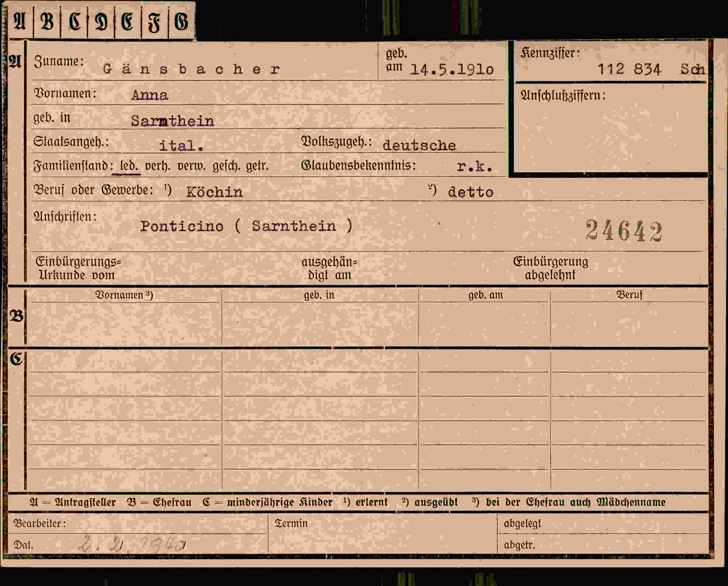Viewport: 728px width, 586px height.
Task: Click index tab letter C at top
Action: point(75,22)
